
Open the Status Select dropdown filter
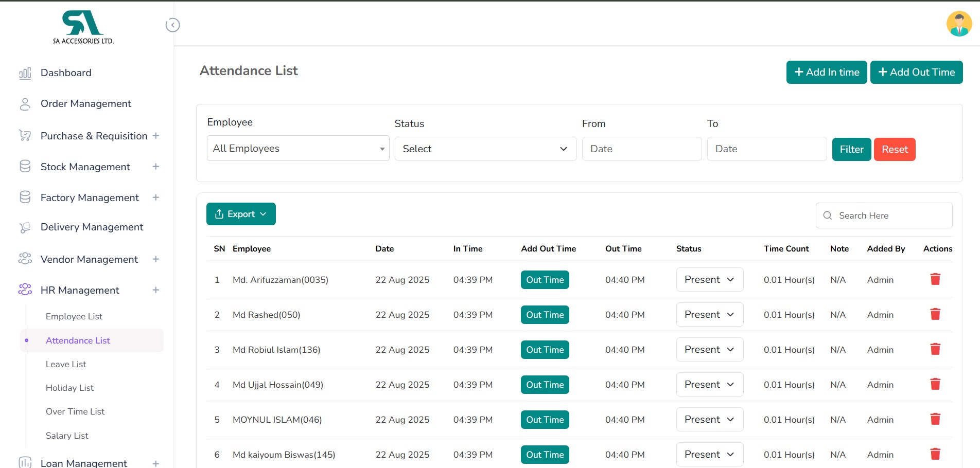[485, 149]
